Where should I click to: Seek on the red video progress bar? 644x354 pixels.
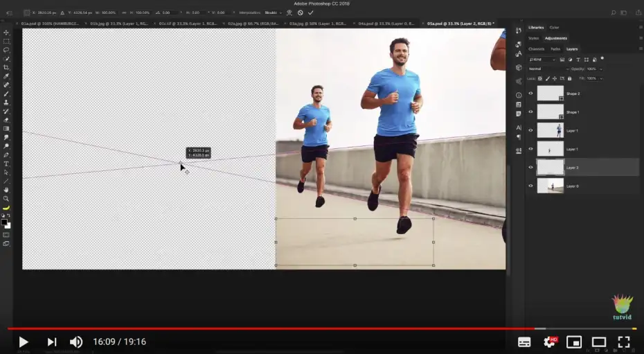(271, 328)
